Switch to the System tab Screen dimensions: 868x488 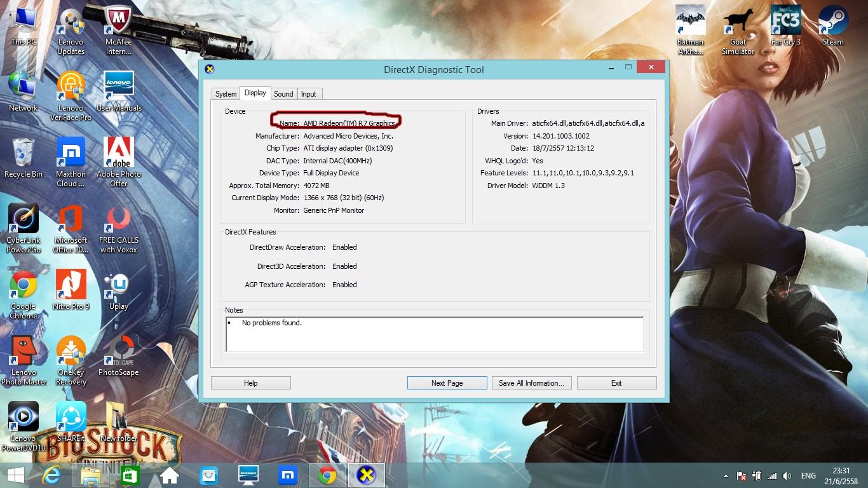[x=226, y=94]
